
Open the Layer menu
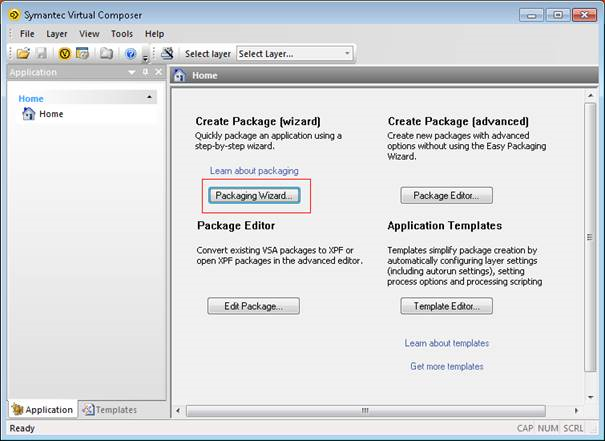pos(57,34)
